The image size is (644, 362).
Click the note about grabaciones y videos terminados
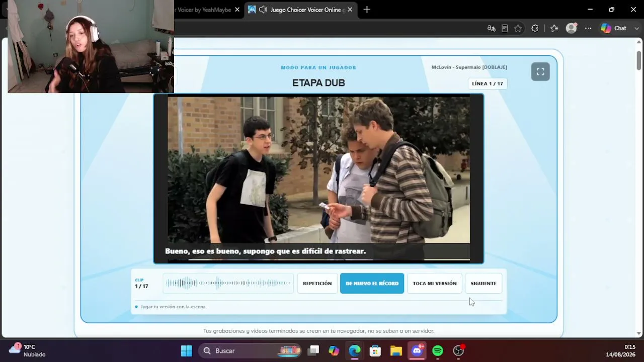point(318,331)
